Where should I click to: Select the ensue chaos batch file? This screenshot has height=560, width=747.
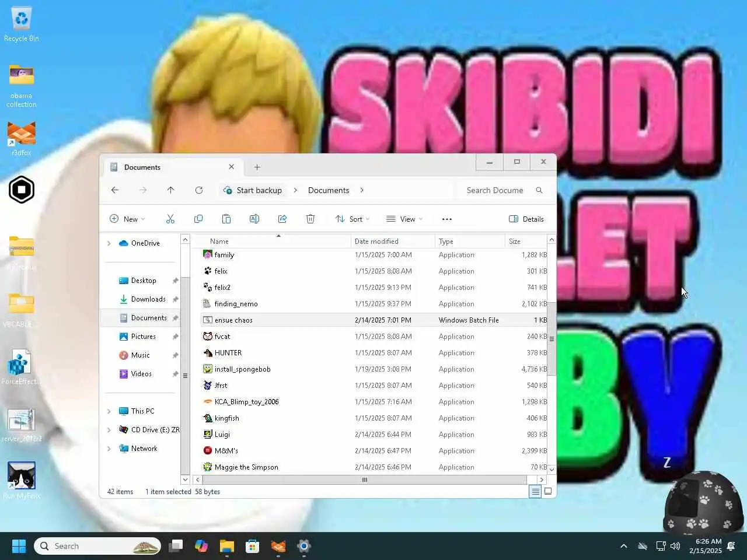click(373, 320)
